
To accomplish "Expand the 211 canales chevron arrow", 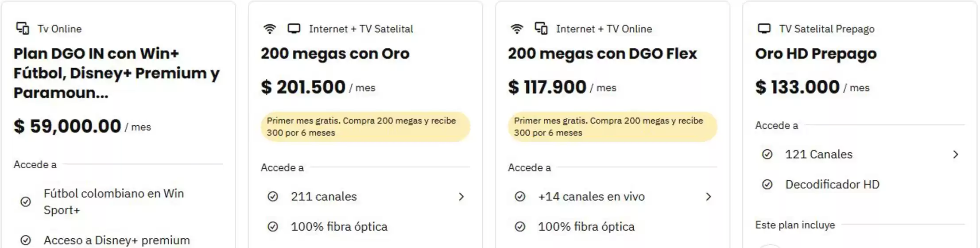I will (461, 197).
